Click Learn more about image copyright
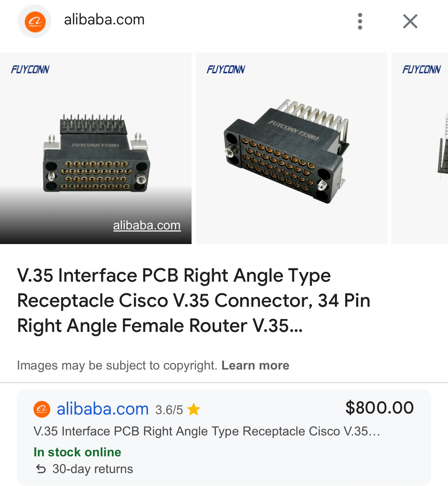This screenshot has height=486, width=448. [255, 365]
